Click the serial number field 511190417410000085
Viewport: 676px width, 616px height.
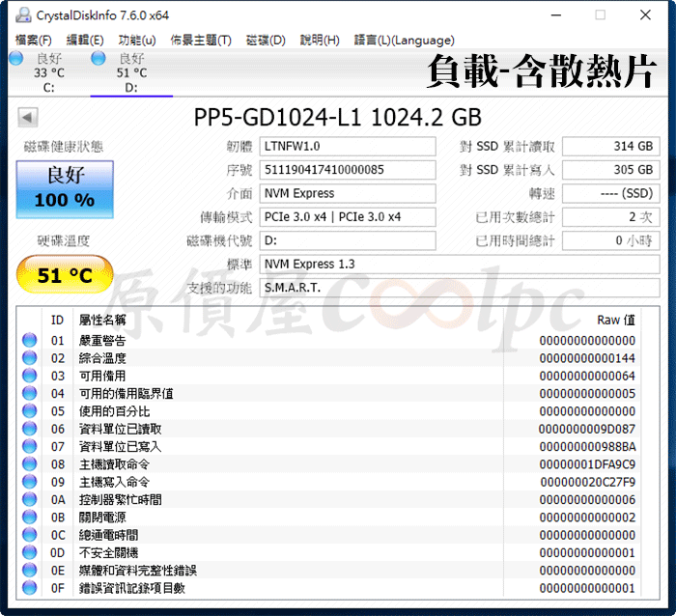(348, 170)
